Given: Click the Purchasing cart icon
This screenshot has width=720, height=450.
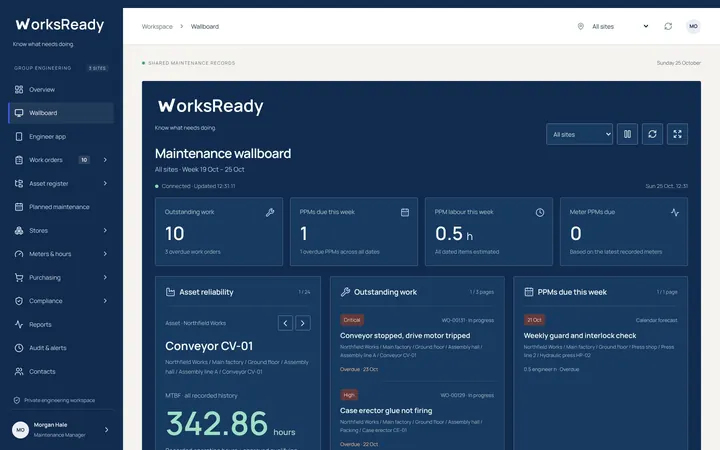Looking at the screenshot, I should 19,277.
